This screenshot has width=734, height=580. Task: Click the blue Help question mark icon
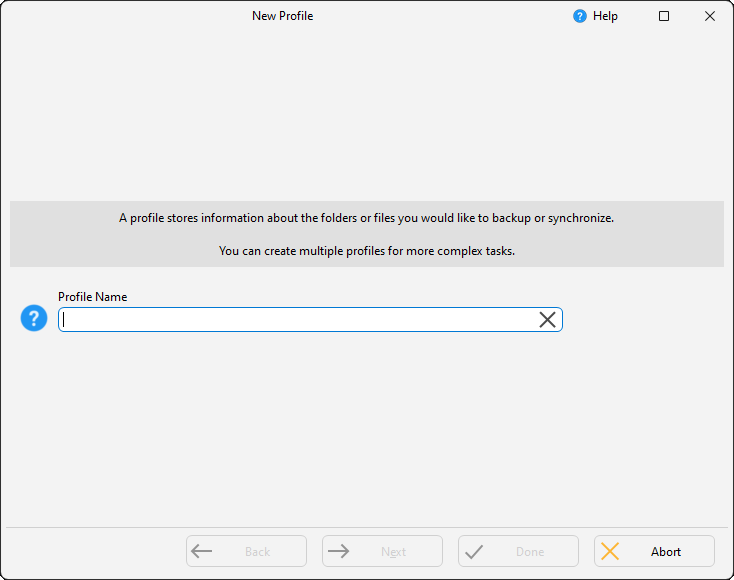point(580,16)
